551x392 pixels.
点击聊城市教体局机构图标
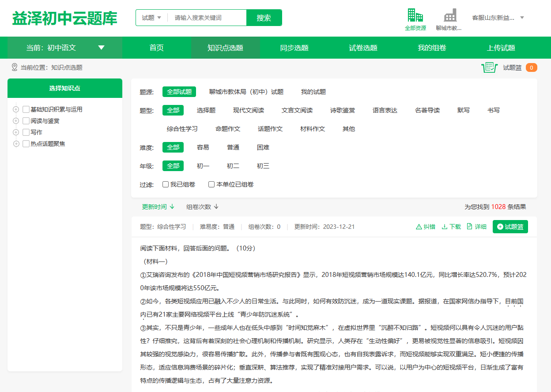pos(451,15)
